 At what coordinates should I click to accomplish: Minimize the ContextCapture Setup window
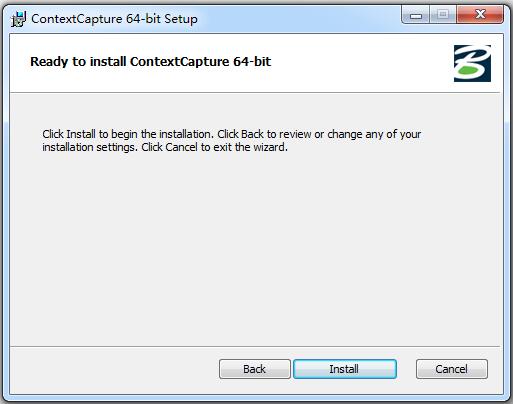click(x=416, y=15)
